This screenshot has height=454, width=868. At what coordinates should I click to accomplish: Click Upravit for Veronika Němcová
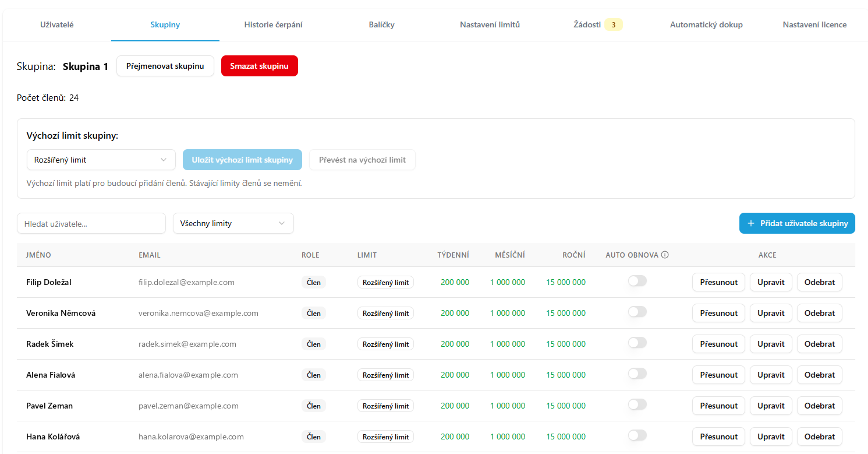771,313
